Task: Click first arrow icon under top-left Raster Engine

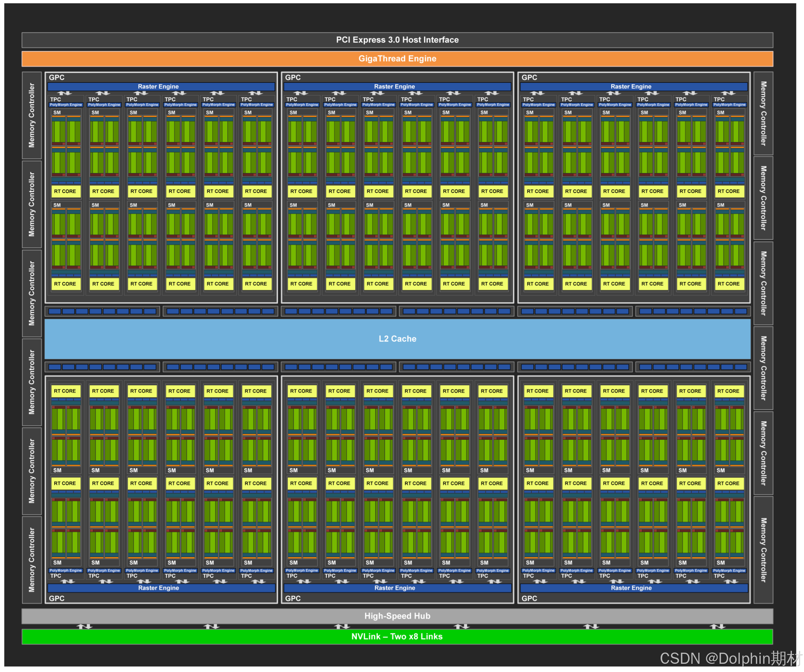Action: coord(64,93)
